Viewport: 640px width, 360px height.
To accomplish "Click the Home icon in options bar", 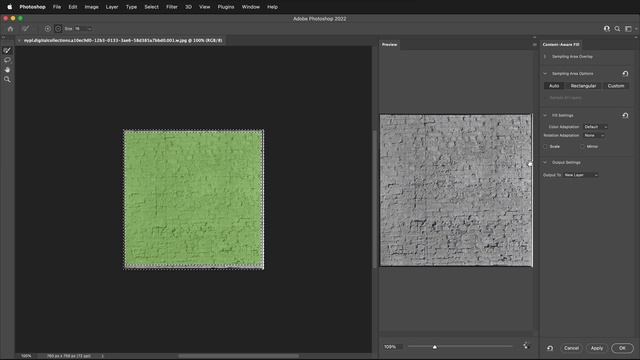I will pyautogui.click(x=10, y=29).
